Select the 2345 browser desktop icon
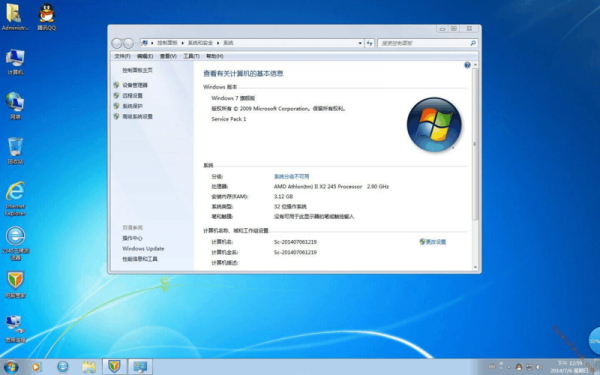The image size is (600, 375). 15,243
